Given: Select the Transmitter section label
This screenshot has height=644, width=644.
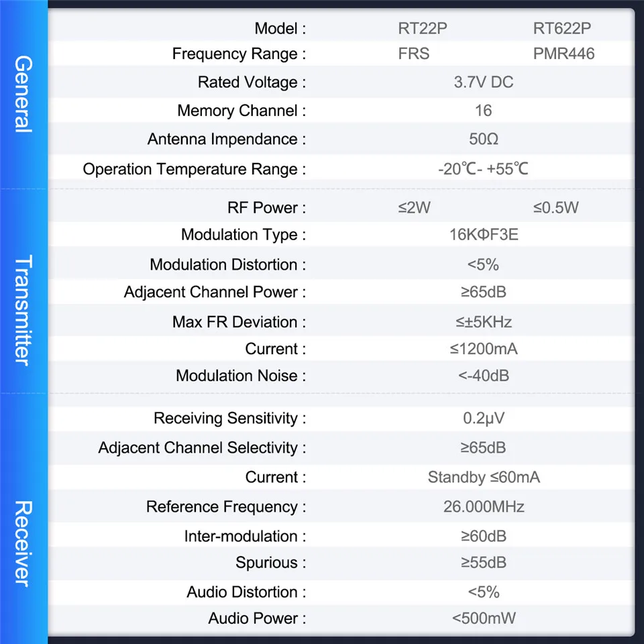Looking at the screenshot, I should pyautogui.click(x=23, y=310).
